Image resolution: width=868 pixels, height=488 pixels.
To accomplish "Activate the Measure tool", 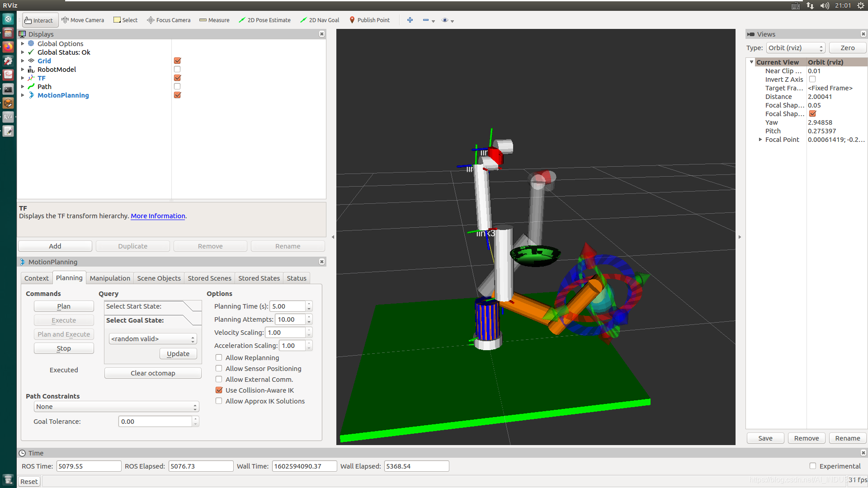I will [x=214, y=20].
